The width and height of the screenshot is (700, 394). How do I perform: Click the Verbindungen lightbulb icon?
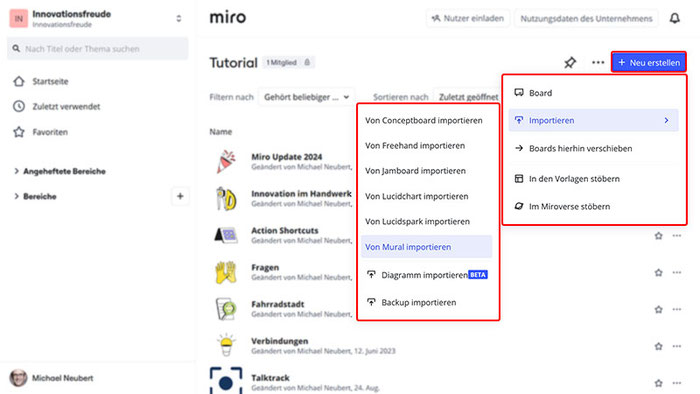pyautogui.click(x=226, y=345)
